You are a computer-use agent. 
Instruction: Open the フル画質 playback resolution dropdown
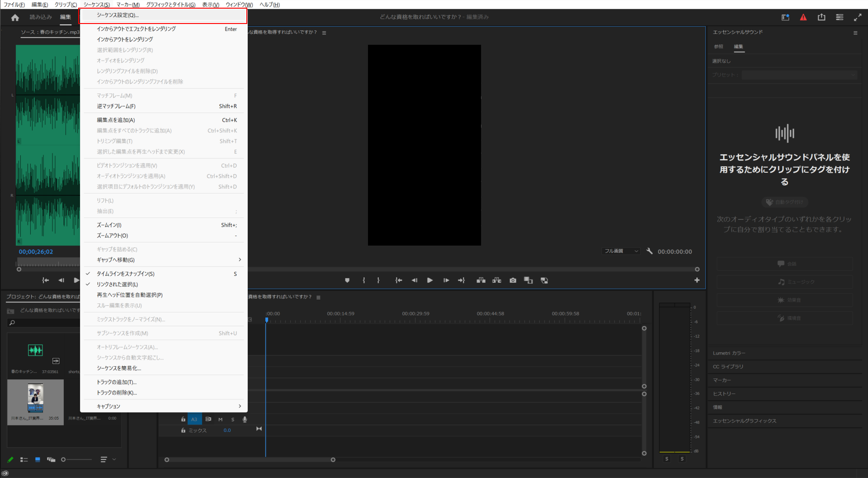point(621,251)
